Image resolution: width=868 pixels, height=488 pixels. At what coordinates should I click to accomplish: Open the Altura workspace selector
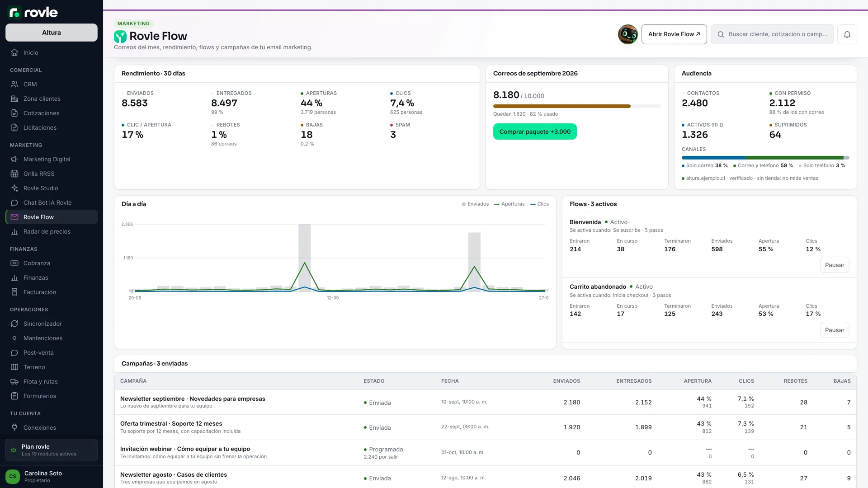(x=52, y=33)
